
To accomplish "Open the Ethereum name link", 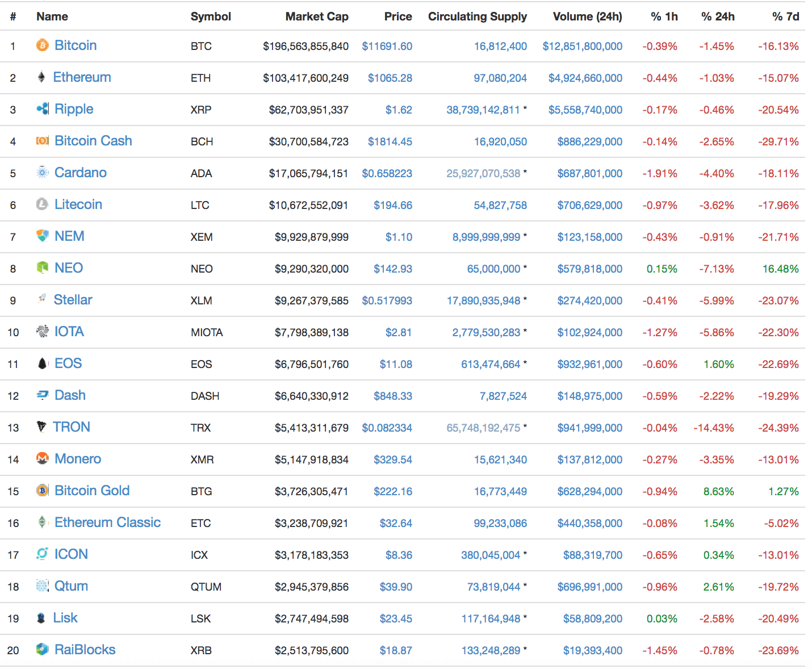I will click(82, 77).
